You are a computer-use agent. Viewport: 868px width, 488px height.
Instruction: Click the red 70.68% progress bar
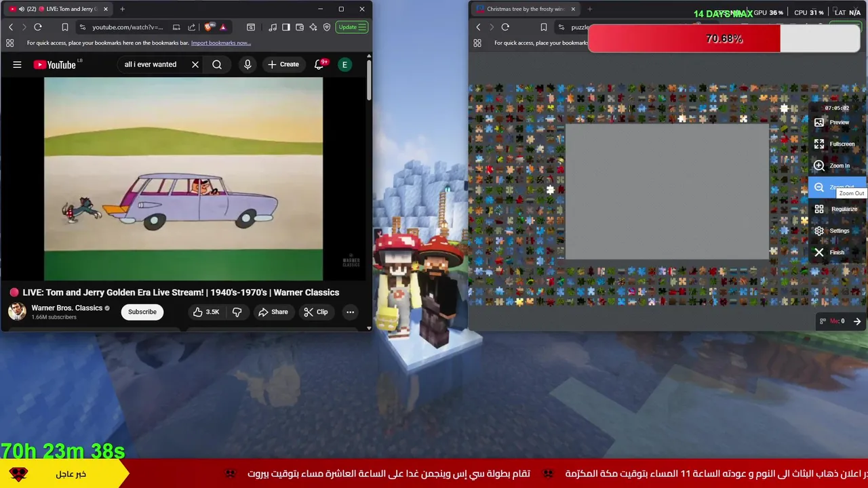724,39
